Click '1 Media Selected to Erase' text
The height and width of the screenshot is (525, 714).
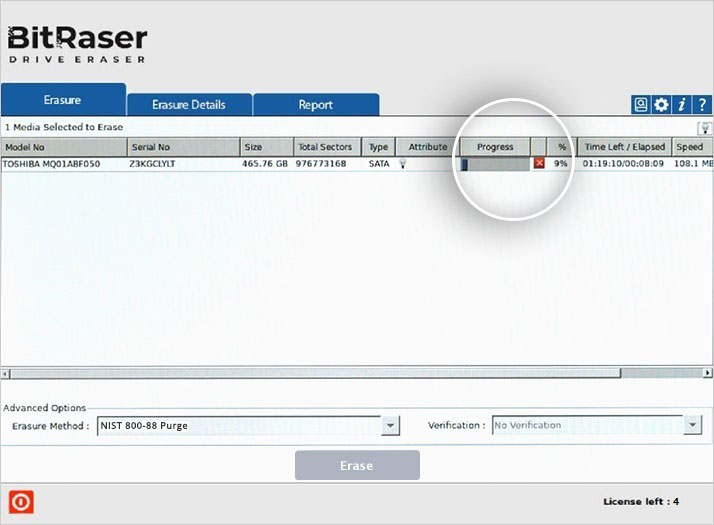(64, 127)
